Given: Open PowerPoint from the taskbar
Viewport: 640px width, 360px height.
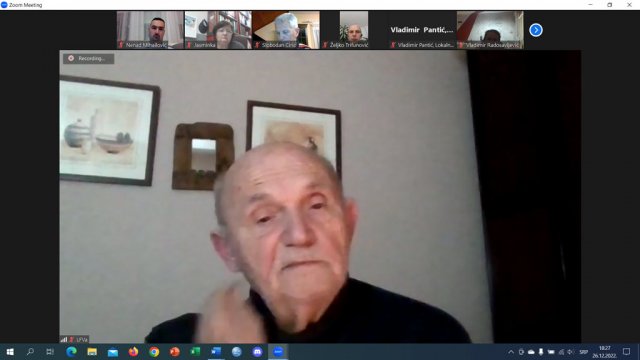Looking at the screenshot, I should pyautogui.click(x=175, y=351).
